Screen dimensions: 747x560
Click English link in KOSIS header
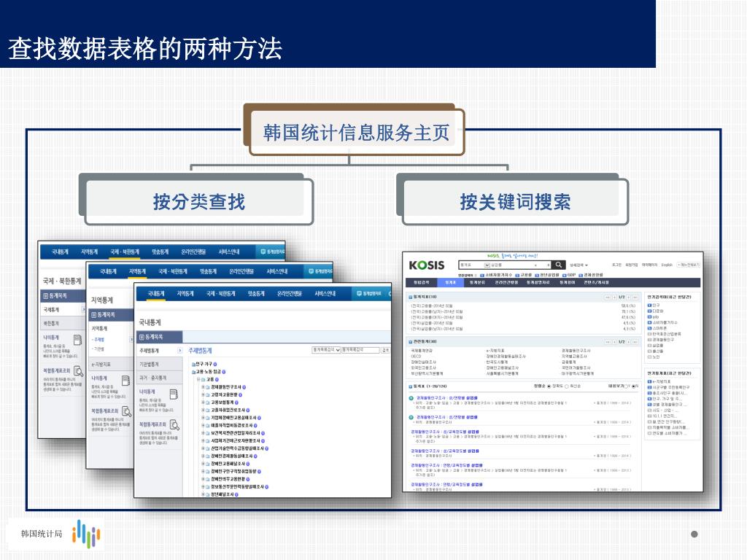[667, 265]
